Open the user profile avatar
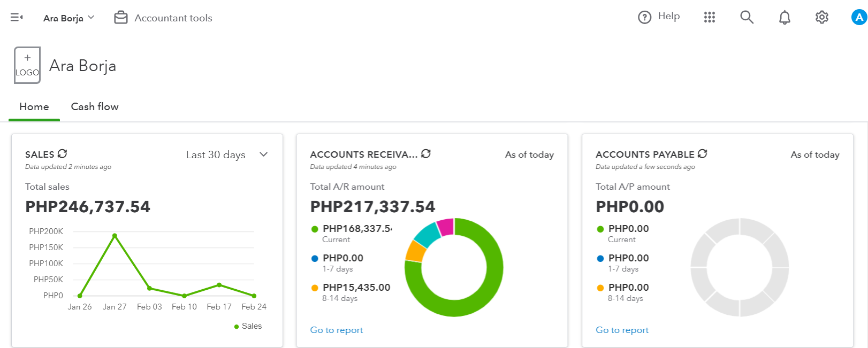This screenshot has height=348, width=868. (x=859, y=18)
